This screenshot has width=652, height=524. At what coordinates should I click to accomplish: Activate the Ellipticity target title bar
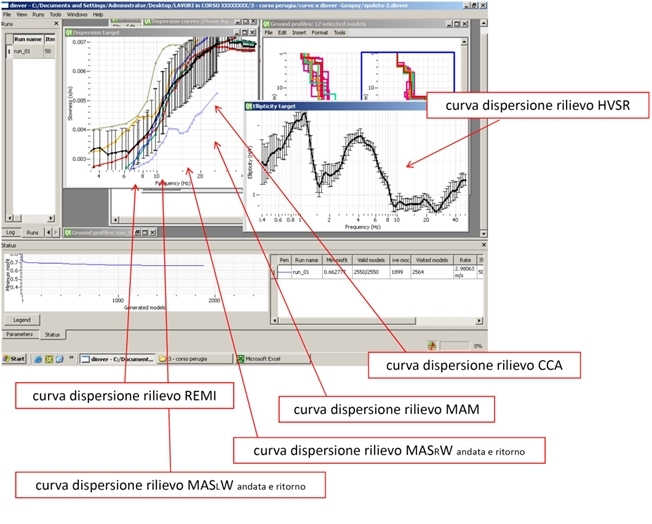pos(335,106)
